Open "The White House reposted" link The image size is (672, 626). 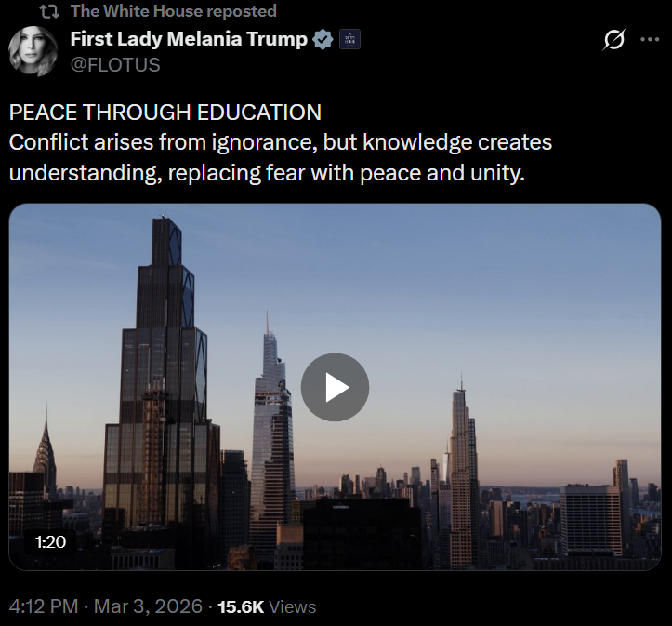[x=174, y=11]
